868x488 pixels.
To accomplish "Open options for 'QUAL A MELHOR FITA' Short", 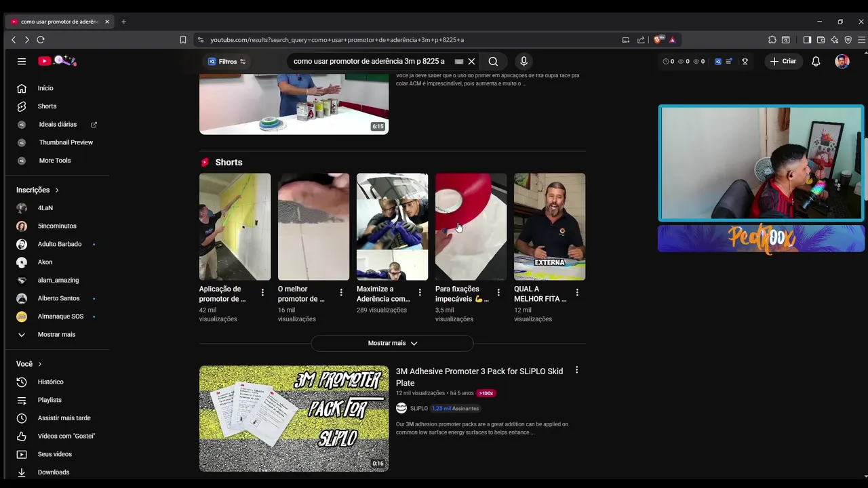I will 577,293.
